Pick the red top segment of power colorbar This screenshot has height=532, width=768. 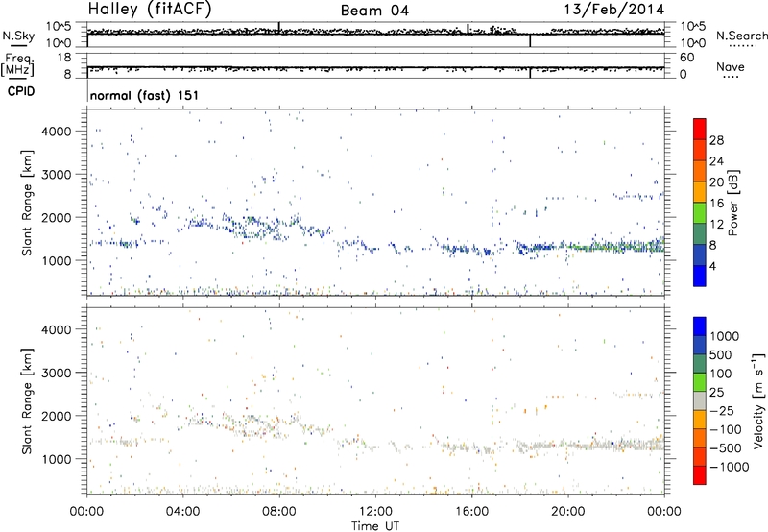click(x=700, y=130)
